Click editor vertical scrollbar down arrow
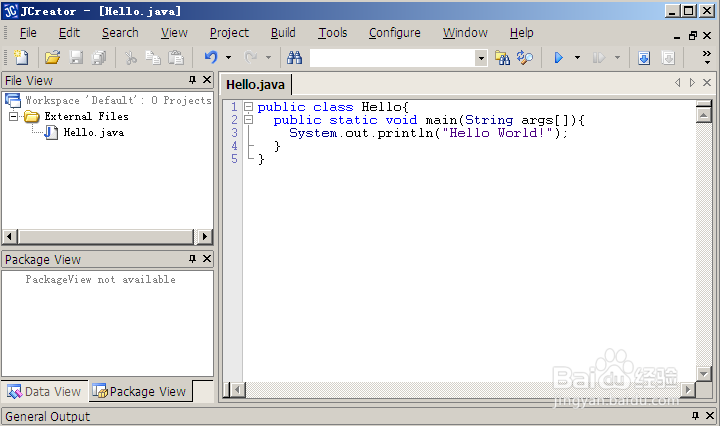This screenshot has height=426, width=720. (x=703, y=374)
